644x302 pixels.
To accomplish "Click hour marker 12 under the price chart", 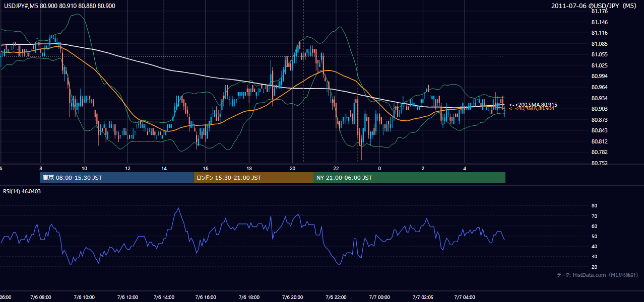I will pyautogui.click(x=127, y=168).
